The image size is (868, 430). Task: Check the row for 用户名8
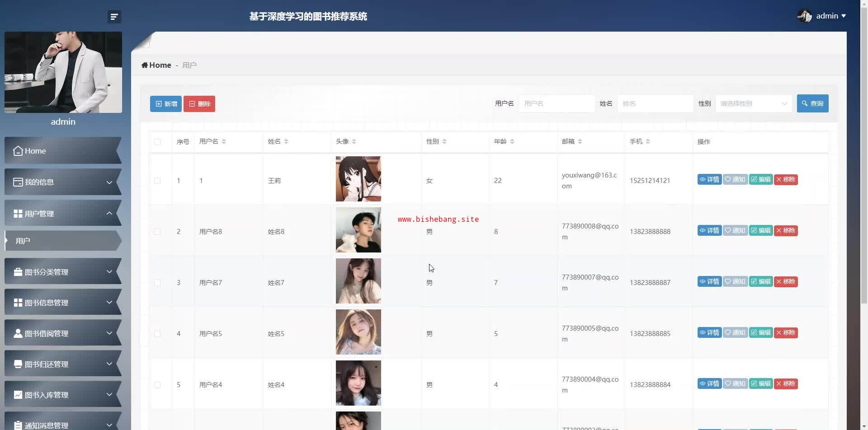tap(157, 232)
